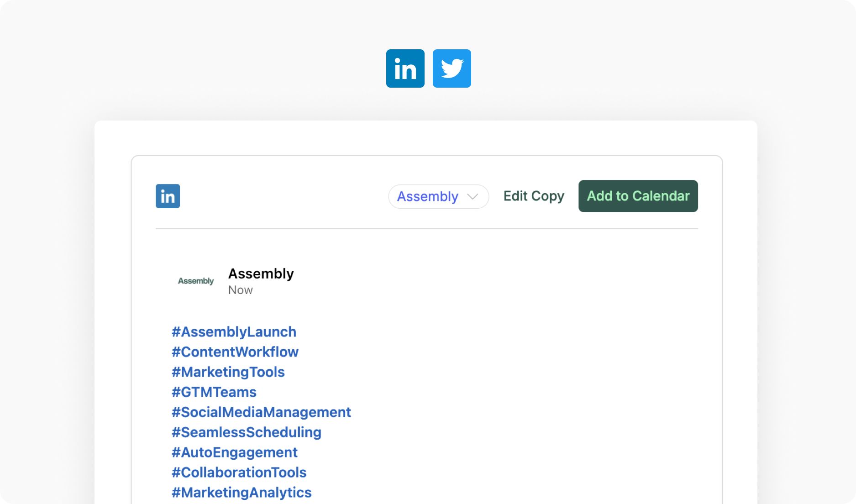Viewport: 856px width, 504px height.
Task: Select the Twitter bird icon at top
Action: pos(452,68)
